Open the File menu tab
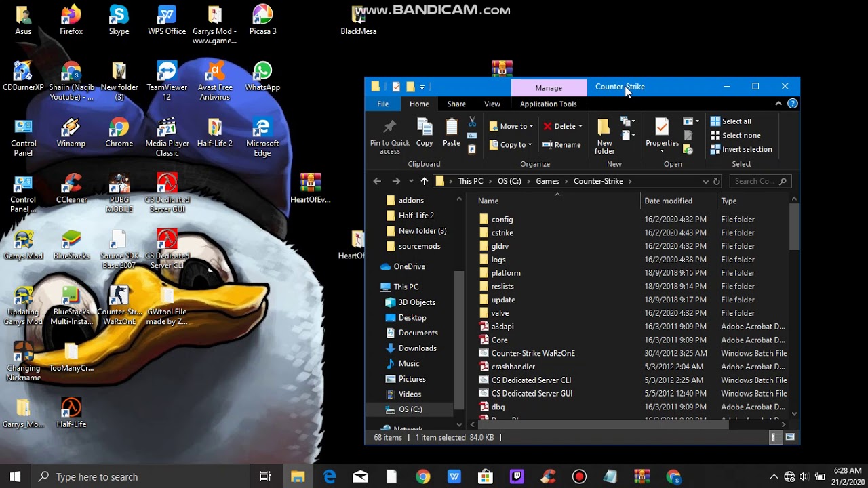This screenshot has height=488, width=868. tap(383, 104)
